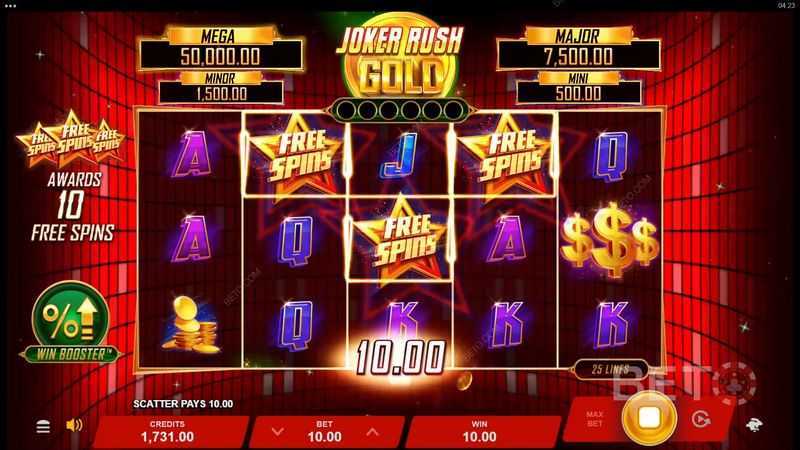Screen dimensions: 800x450
Task: Start autoplay with circular arrow icon
Action: [701, 419]
